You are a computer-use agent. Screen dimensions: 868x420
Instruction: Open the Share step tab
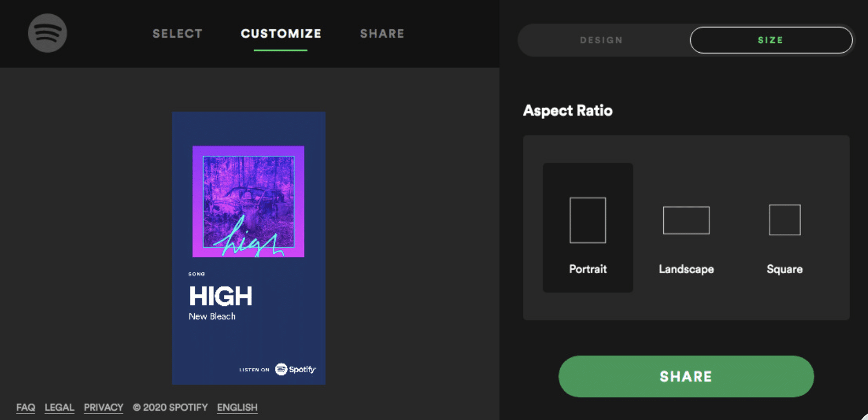(x=382, y=33)
